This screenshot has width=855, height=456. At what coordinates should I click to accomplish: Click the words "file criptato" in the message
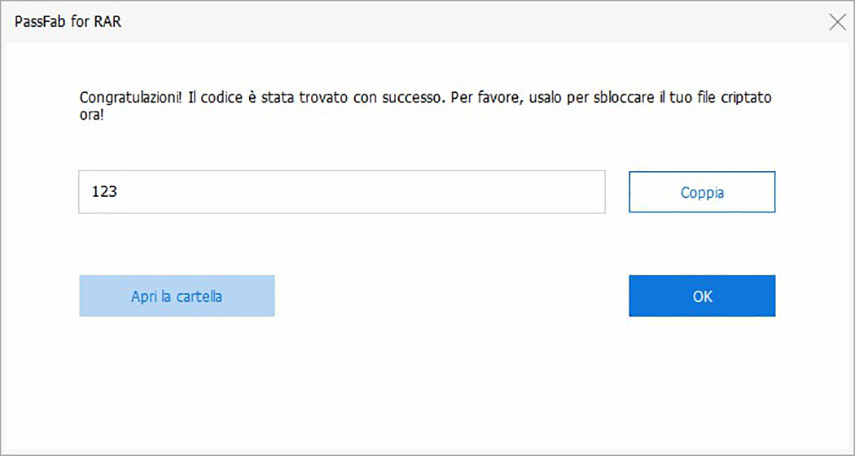pyautogui.click(x=732, y=100)
